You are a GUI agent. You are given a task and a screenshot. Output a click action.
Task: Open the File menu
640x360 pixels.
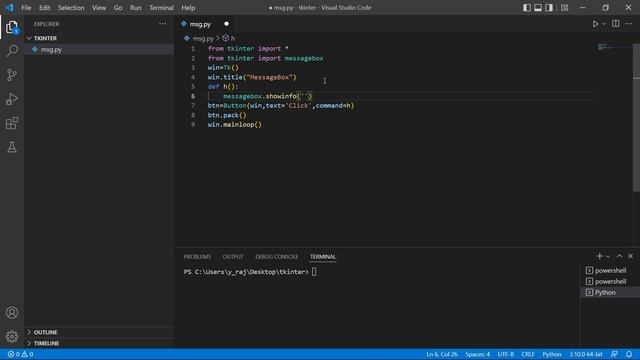click(26, 7)
